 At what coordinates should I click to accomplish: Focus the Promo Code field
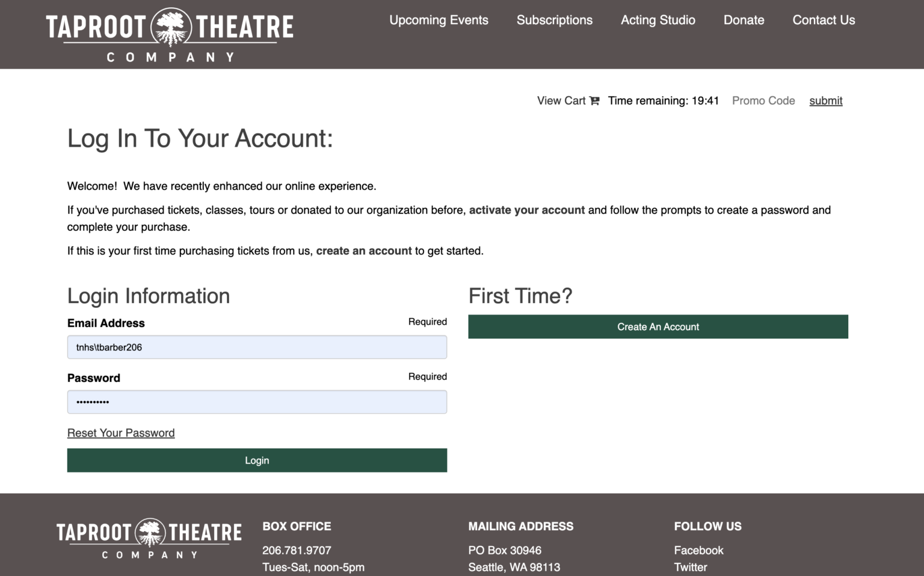tap(763, 101)
